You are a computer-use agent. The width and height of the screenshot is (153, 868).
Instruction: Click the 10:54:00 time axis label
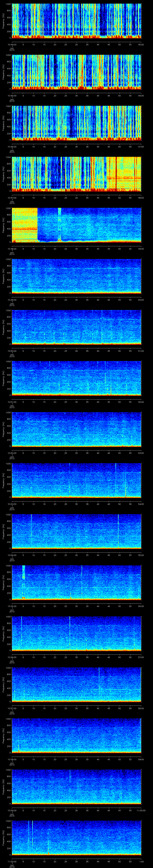(x=12, y=555)
